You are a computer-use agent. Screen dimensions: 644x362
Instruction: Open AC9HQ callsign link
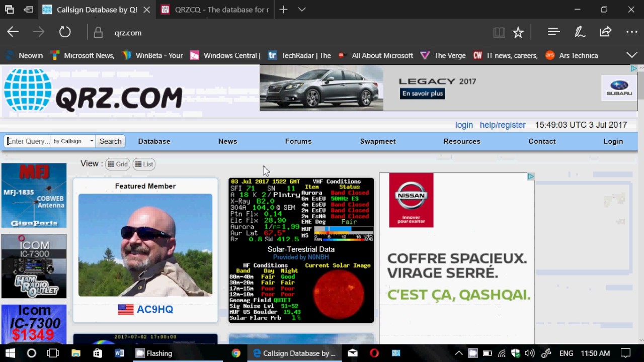[x=154, y=309]
